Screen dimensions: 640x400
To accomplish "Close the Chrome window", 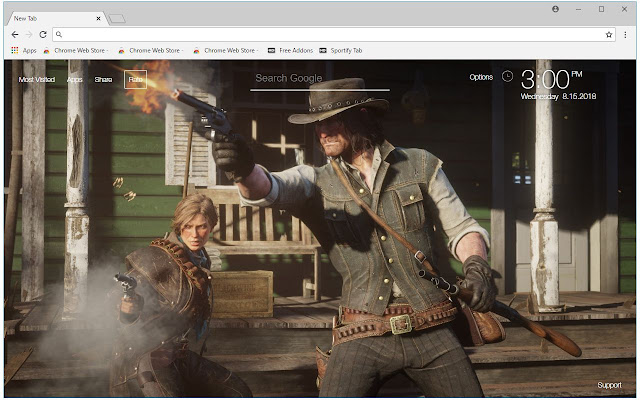I will [x=624, y=9].
